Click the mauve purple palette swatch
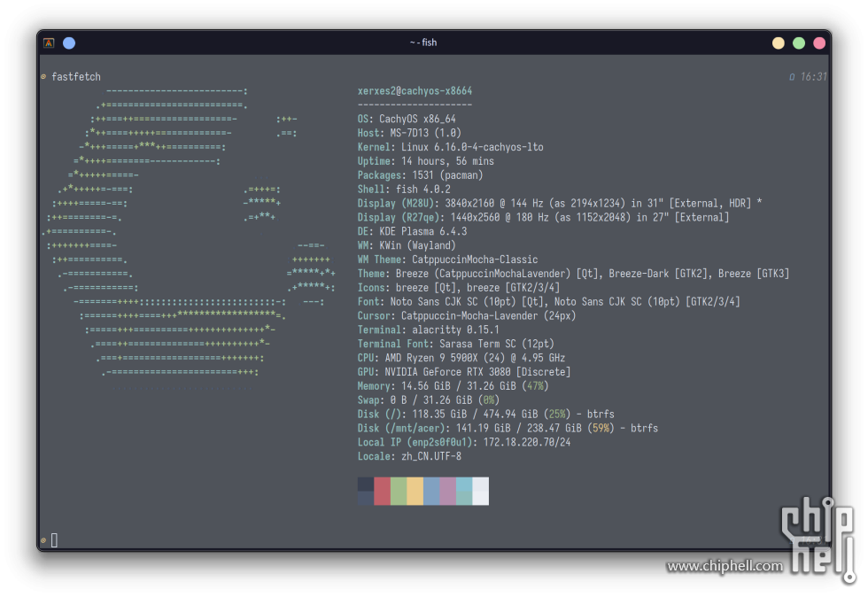The width and height of the screenshot is (868, 597). pos(448,492)
